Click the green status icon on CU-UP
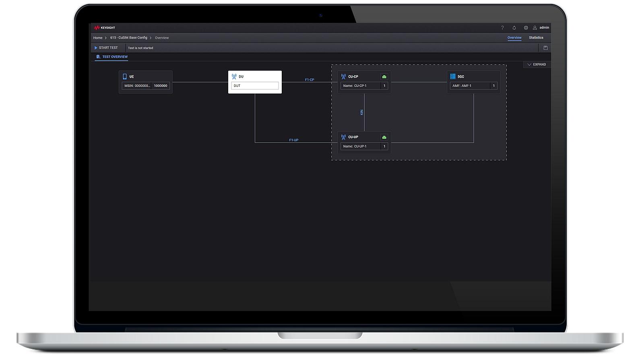The width and height of the screenshot is (644, 361). (x=384, y=137)
